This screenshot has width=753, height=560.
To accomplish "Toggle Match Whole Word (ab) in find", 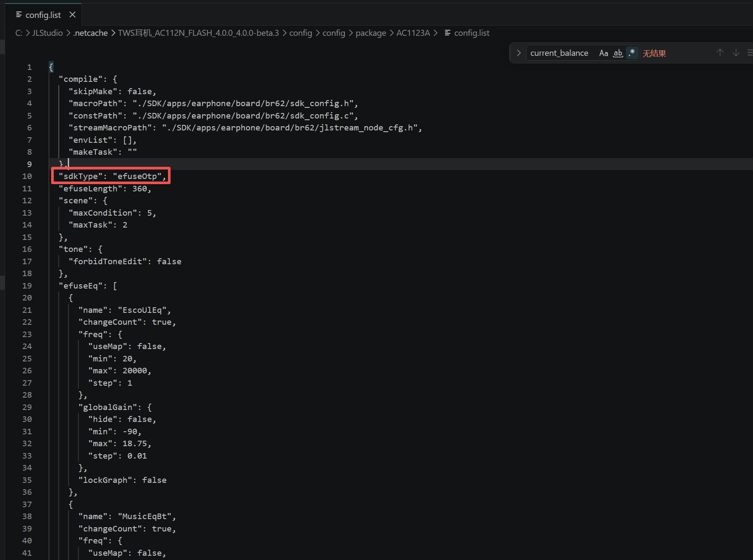I will pos(618,53).
